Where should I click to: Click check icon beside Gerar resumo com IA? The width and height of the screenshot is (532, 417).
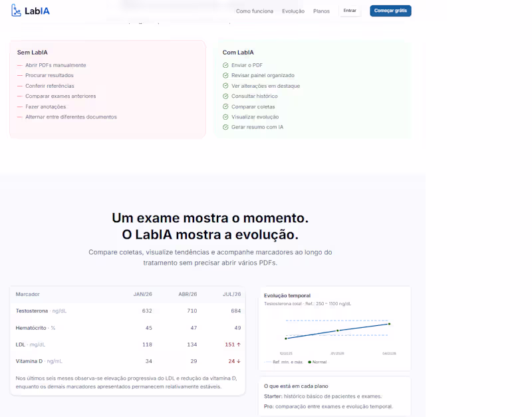tap(225, 127)
